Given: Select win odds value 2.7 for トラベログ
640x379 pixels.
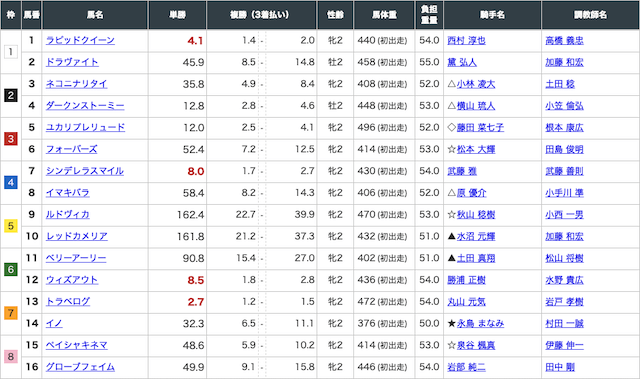Looking at the screenshot, I should tap(196, 302).
